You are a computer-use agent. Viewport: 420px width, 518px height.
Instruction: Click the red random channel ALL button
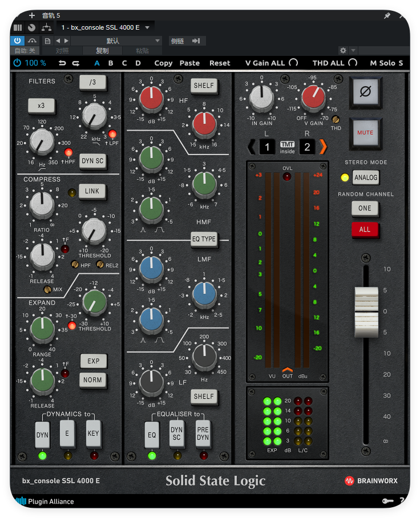365,229
